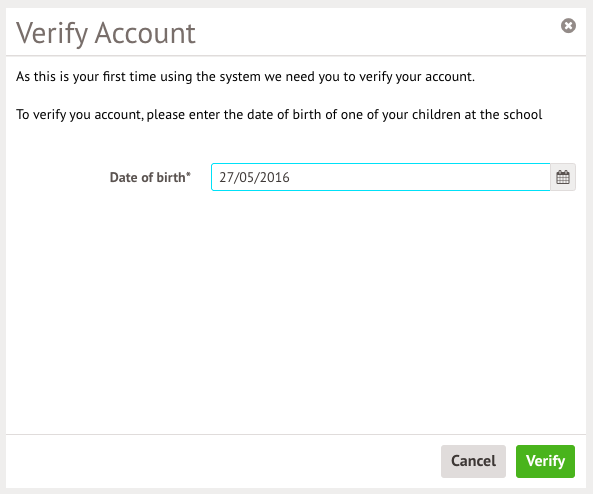
Task: Click the asterisk beside Date of birth
Action: point(188,174)
